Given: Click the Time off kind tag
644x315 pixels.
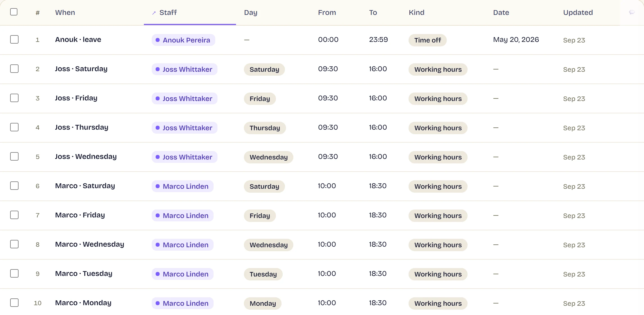Looking at the screenshot, I should (x=427, y=40).
